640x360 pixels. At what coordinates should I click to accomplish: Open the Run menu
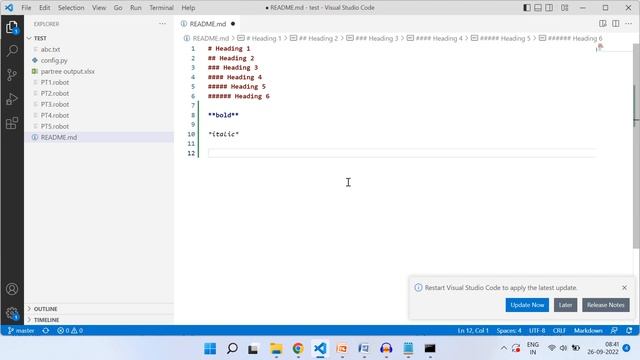[136, 8]
